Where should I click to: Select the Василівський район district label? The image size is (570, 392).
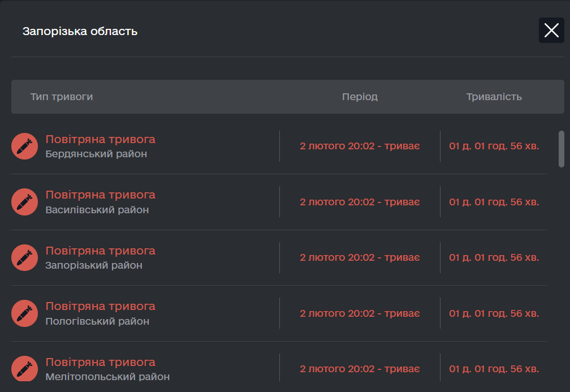tap(97, 210)
